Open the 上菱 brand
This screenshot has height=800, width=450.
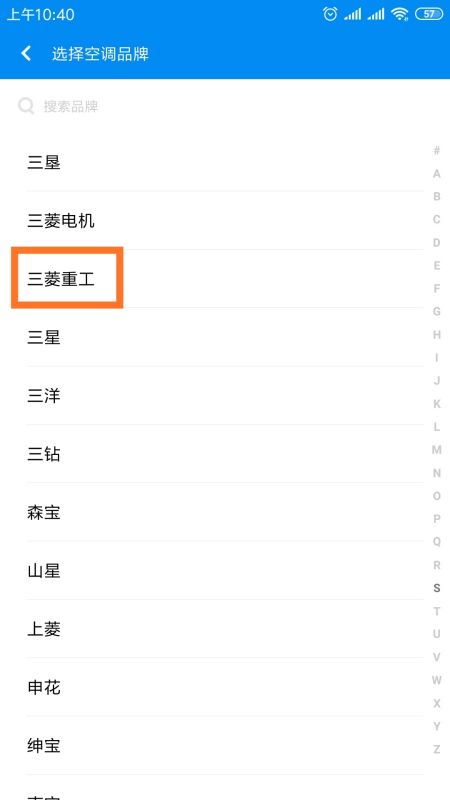(x=225, y=629)
